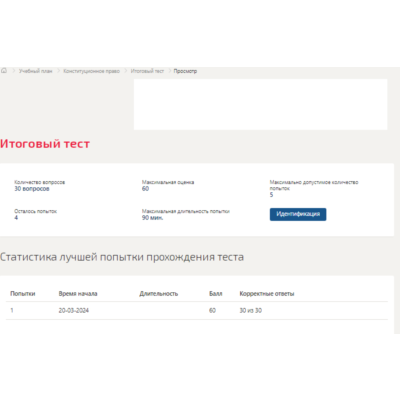Select the date cell 20-03-2024
Viewport: 400px width, 400px height.
pos(74,310)
